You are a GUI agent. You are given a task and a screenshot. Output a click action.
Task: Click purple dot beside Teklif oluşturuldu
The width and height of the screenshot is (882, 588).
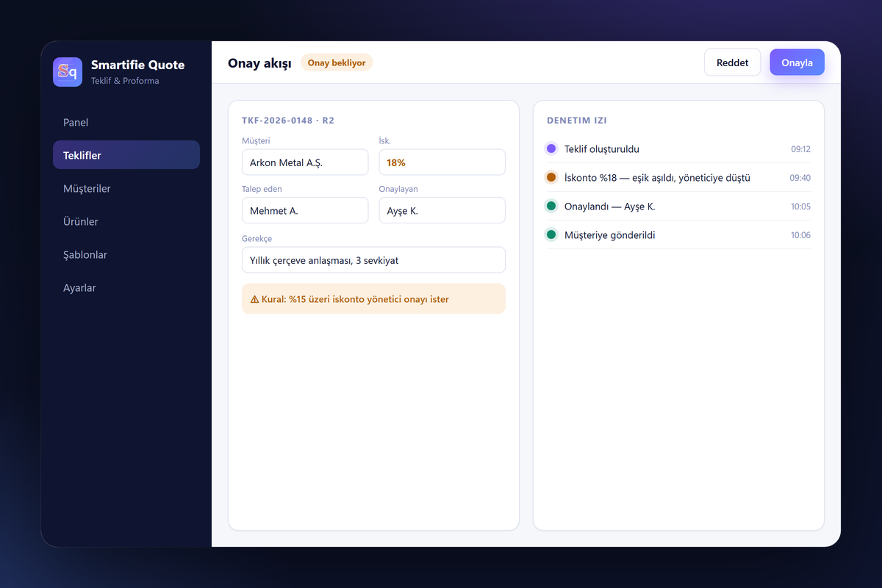click(551, 148)
